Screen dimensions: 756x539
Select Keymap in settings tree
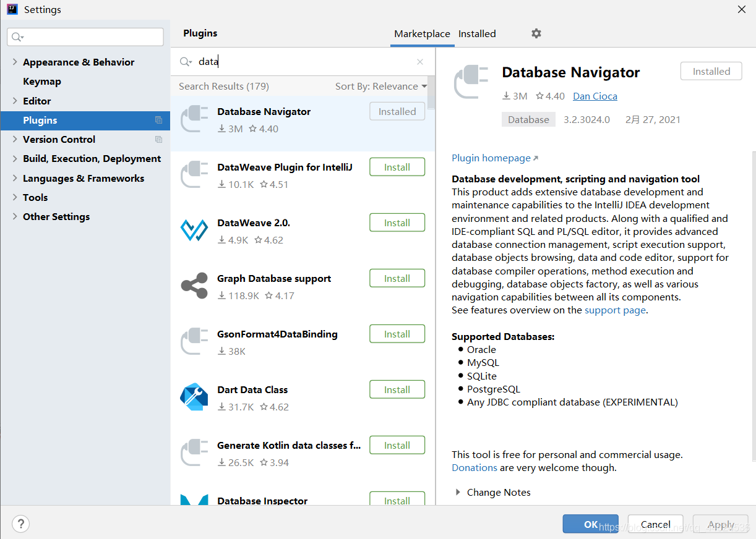pyautogui.click(x=42, y=81)
